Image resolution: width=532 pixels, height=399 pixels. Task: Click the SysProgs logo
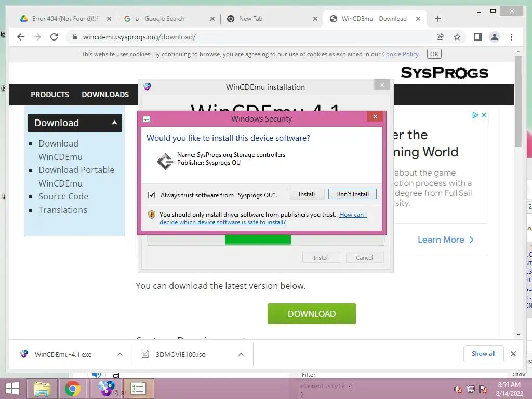point(445,72)
